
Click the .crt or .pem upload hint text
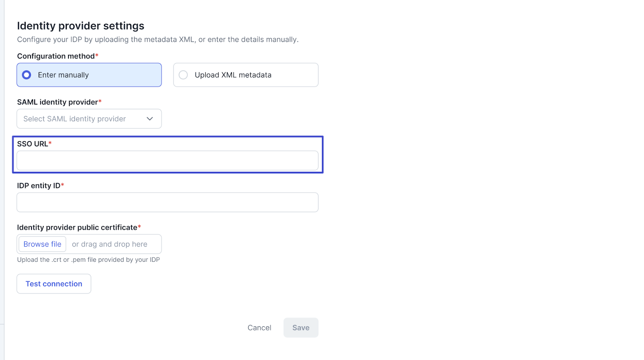pos(89,260)
